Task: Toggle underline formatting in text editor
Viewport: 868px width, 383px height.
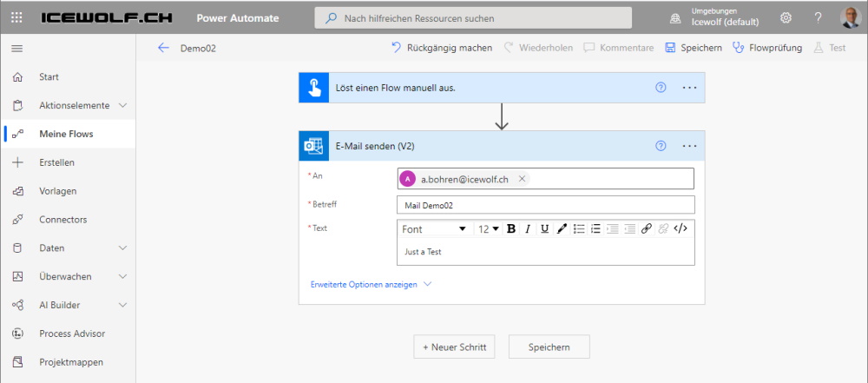Action: [x=545, y=229]
